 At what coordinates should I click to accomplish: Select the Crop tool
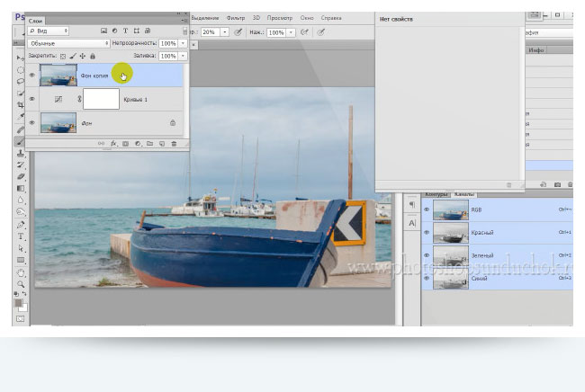(21, 105)
